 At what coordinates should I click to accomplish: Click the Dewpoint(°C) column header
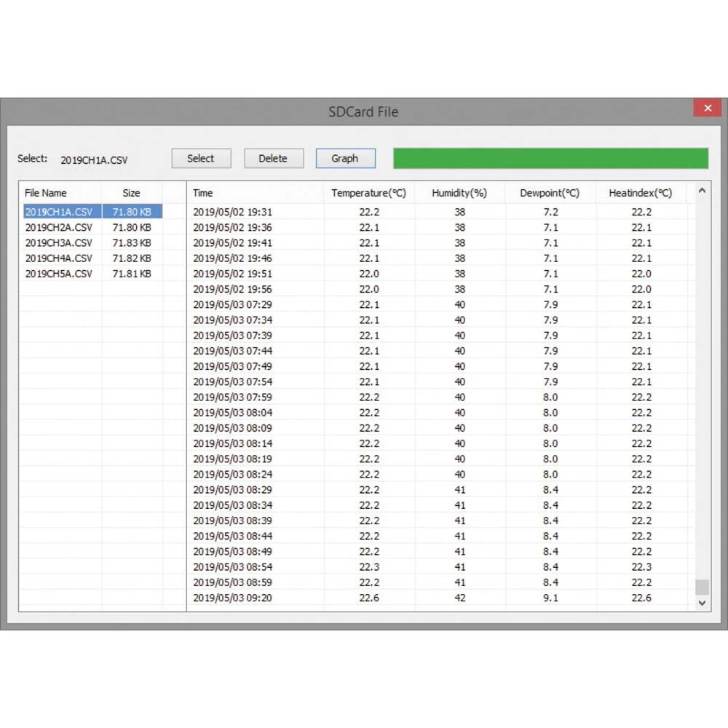[x=550, y=193]
